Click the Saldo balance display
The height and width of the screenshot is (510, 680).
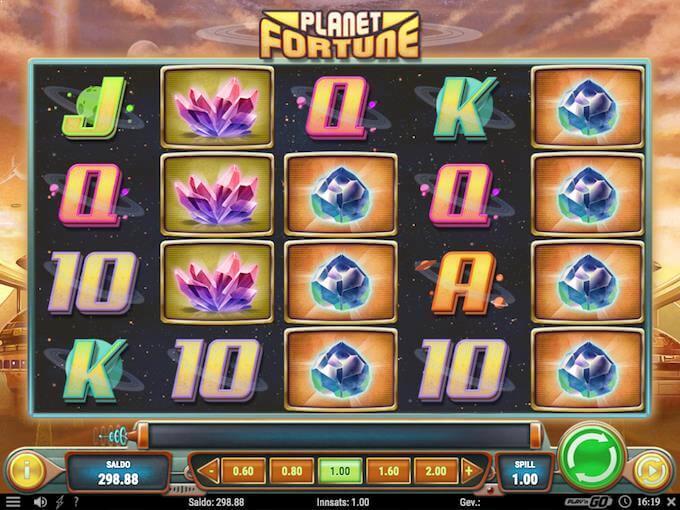click(x=118, y=473)
